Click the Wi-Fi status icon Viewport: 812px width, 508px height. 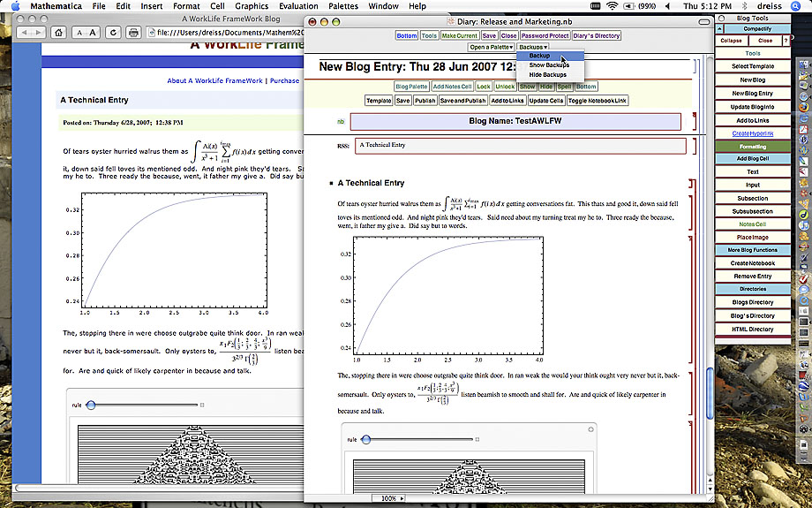tap(613, 6)
